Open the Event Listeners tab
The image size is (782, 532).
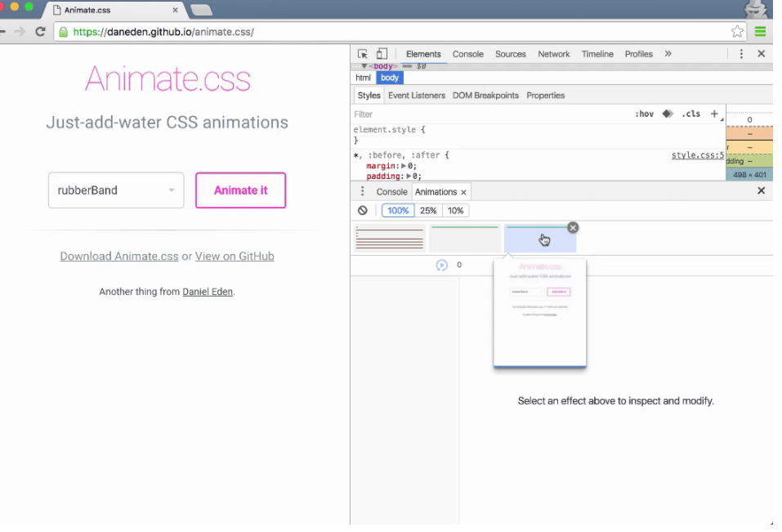coord(417,96)
